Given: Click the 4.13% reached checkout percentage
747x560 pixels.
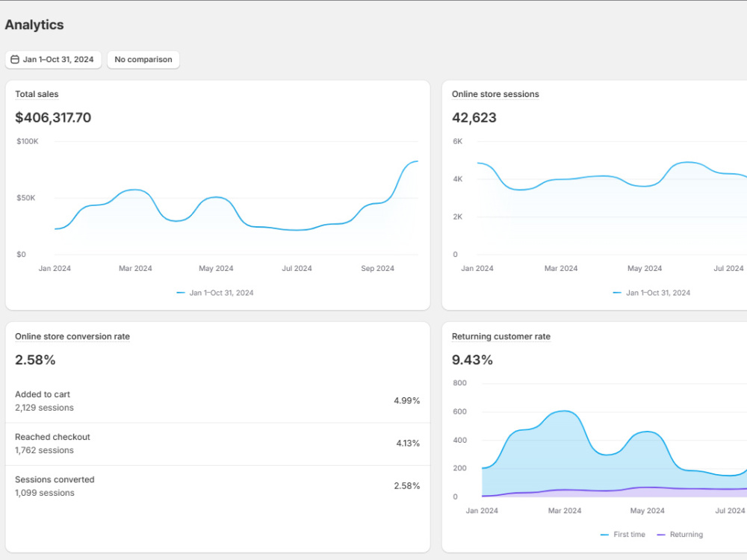Looking at the screenshot, I should click(409, 444).
